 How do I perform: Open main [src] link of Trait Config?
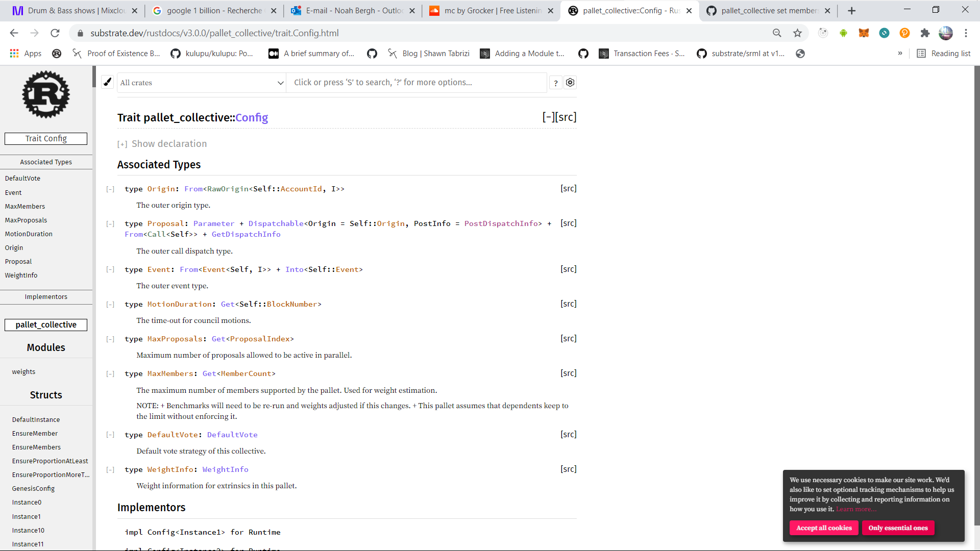click(566, 117)
